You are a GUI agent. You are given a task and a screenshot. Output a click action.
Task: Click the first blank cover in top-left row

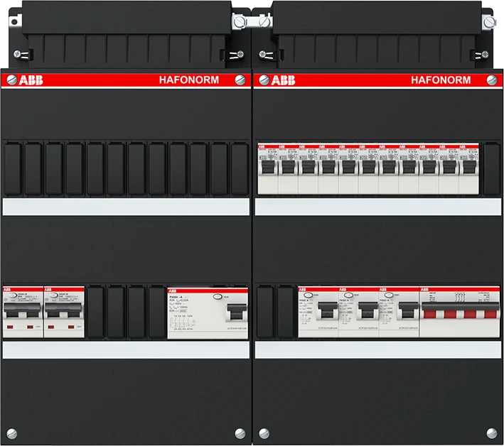point(12,169)
